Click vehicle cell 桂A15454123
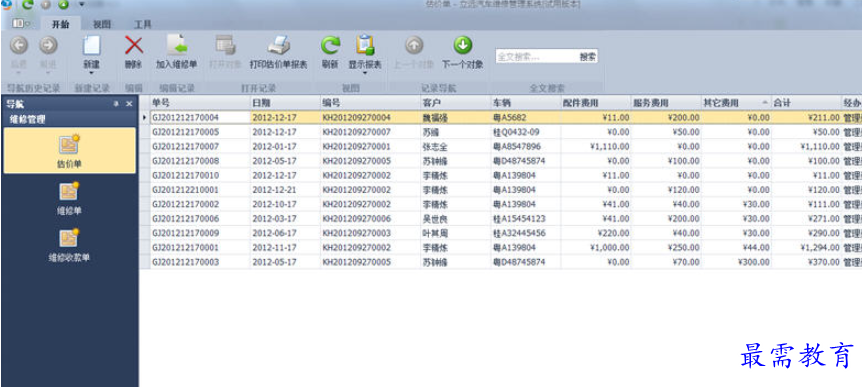 [x=526, y=218]
